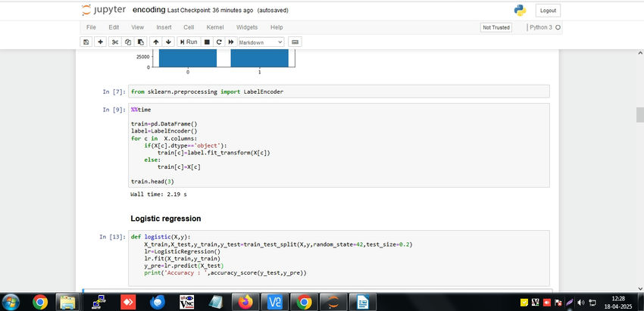Click the Not Trusted button

coord(496,27)
